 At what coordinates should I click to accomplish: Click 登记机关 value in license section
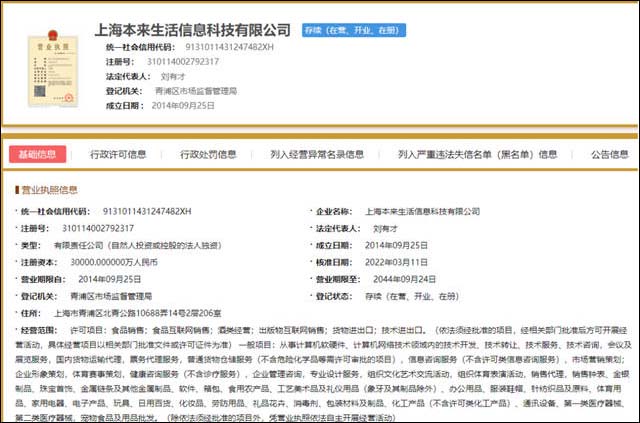pos(111,296)
